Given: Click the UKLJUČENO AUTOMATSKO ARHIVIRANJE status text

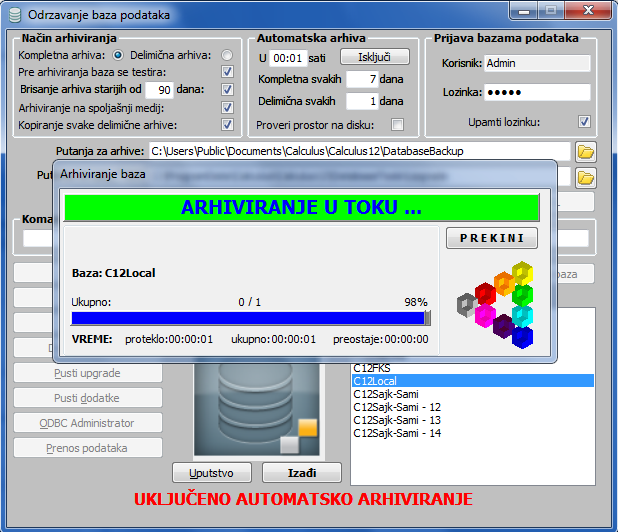Looking at the screenshot, I should click(x=303, y=499).
